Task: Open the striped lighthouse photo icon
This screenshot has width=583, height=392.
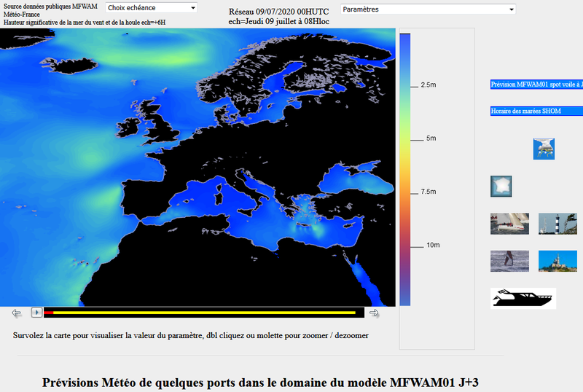Action: pyautogui.click(x=552, y=224)
